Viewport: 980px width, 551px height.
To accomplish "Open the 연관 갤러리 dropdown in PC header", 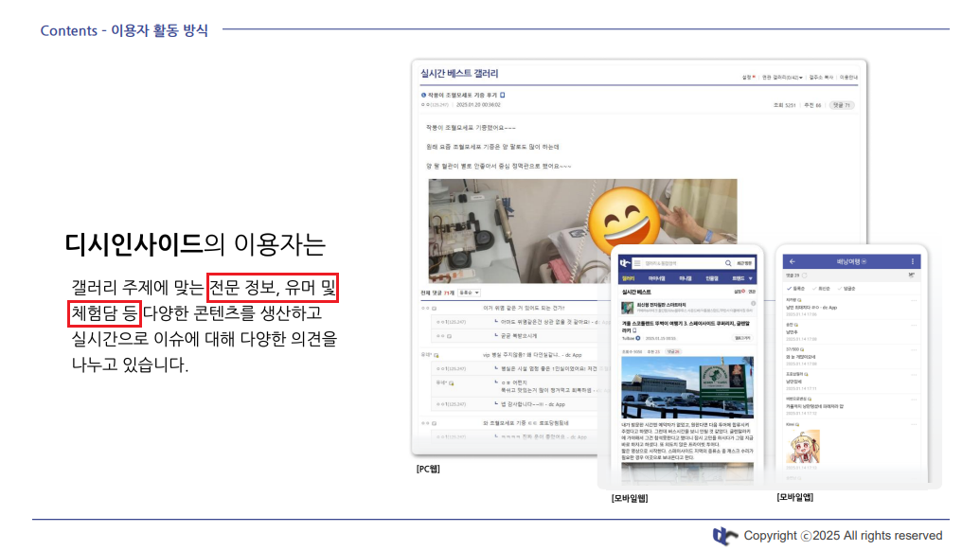I will pyautogui.click(x=782, y=78).
